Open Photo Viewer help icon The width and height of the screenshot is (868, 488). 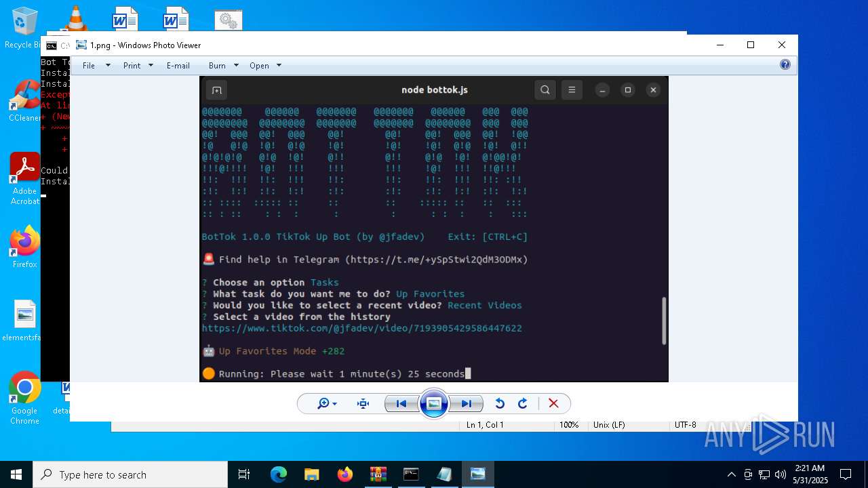tap(785, 65)
